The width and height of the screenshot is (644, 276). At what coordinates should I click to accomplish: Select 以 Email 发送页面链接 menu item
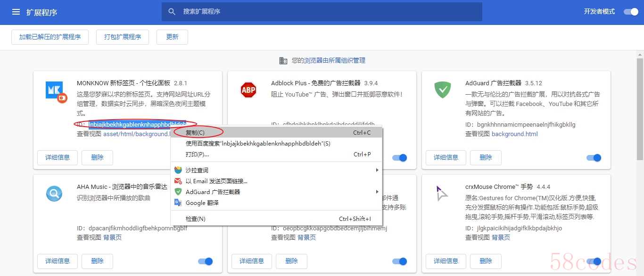pyautogui.click(x=277, y=181)
